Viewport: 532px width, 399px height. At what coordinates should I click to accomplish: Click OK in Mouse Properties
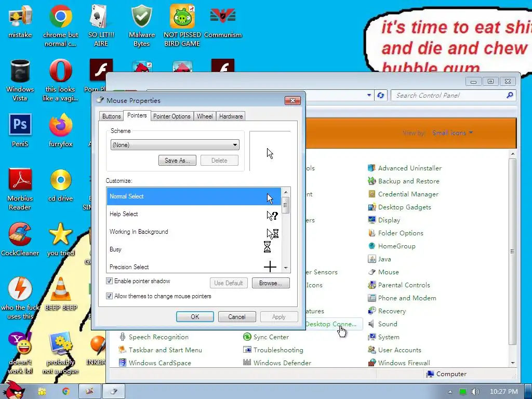coord(195,316)
